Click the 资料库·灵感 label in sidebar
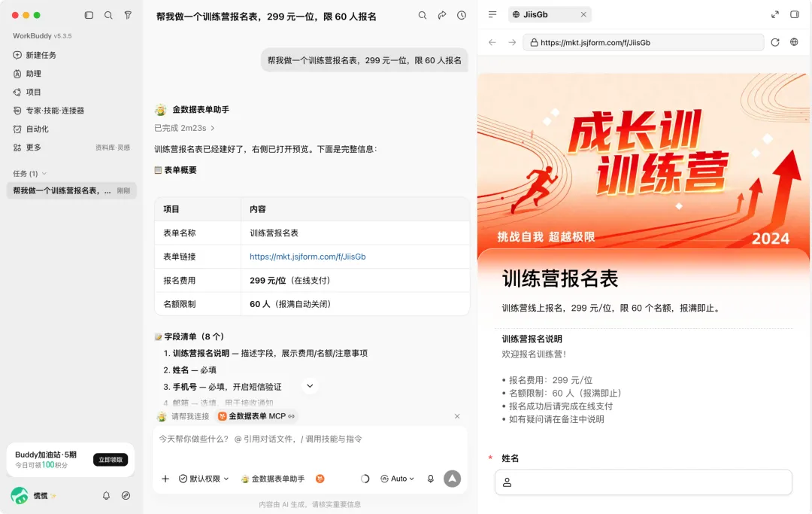The width and height of the screenshot is (812, 514). tap(113, 148)
